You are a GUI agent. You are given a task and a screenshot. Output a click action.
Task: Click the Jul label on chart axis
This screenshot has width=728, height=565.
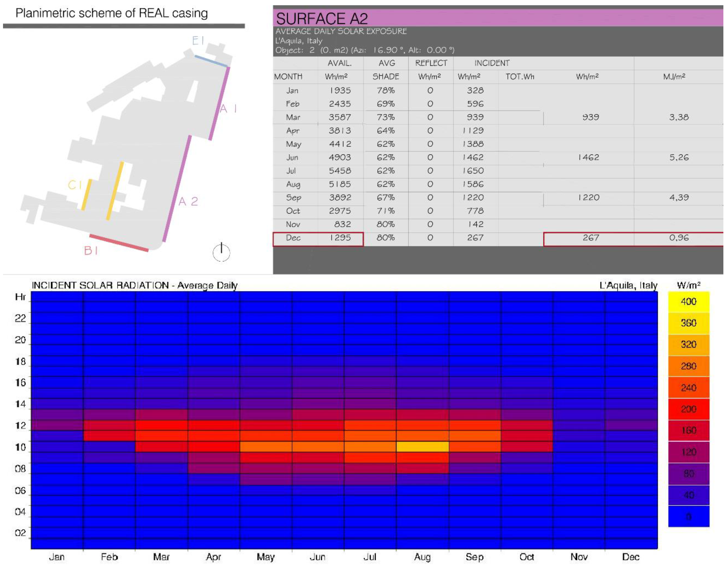[x=370, y=557]
